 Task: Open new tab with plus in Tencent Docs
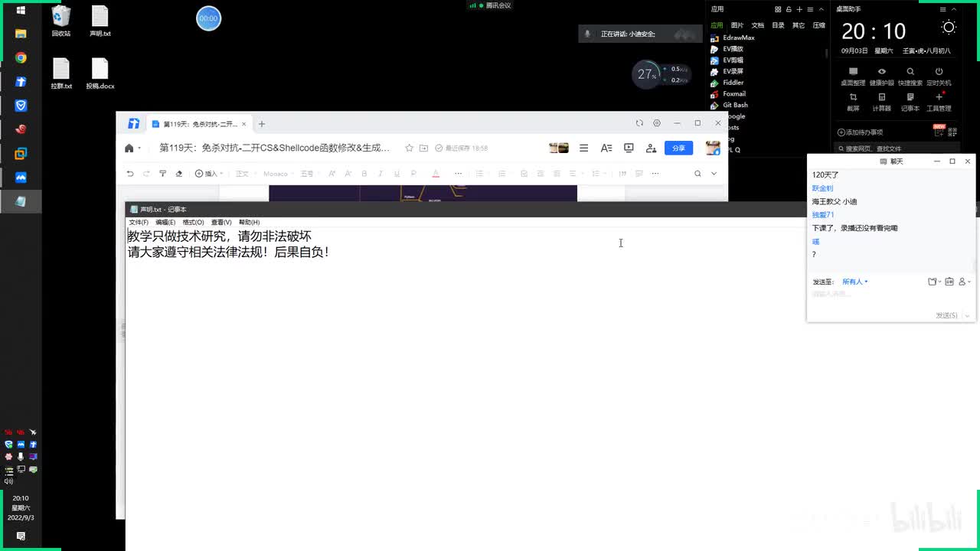click(261, 124)
